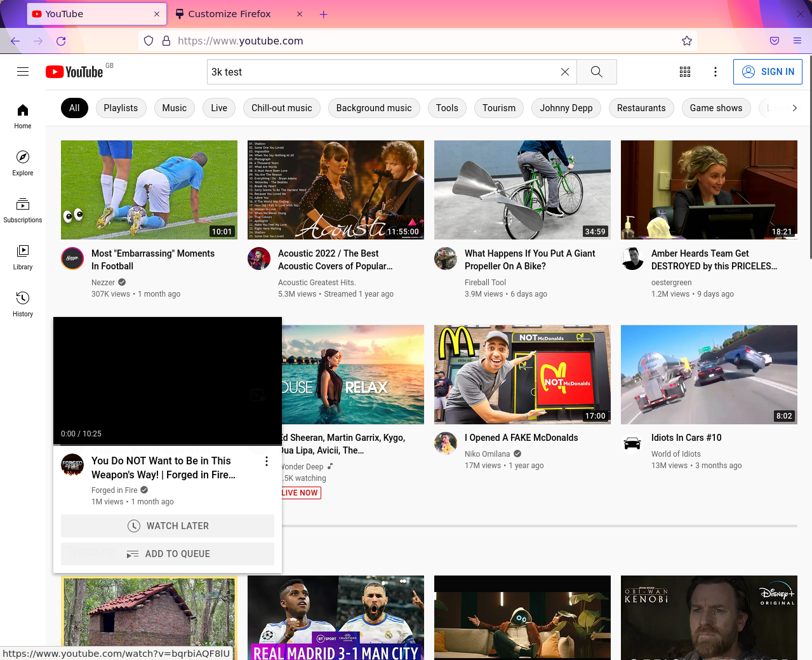This screenshot has width=812, height=660.
Task: Select the Johnny Depp filter chip
Action: click(x=566, y=108)
